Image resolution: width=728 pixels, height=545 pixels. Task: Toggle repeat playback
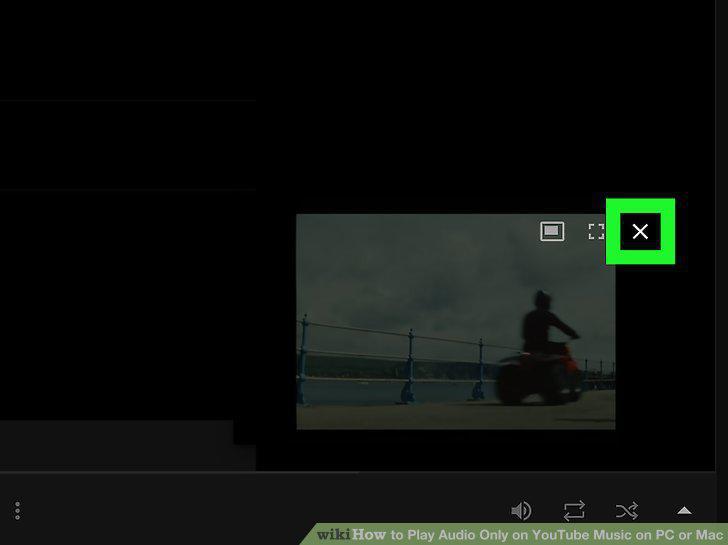click(574, 511)
